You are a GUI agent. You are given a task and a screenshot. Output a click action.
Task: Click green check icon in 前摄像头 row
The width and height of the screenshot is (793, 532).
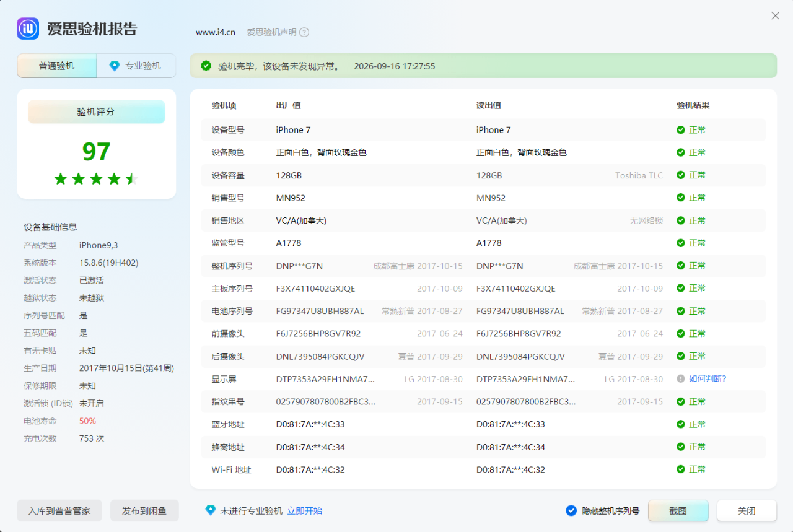coord(680,333)
